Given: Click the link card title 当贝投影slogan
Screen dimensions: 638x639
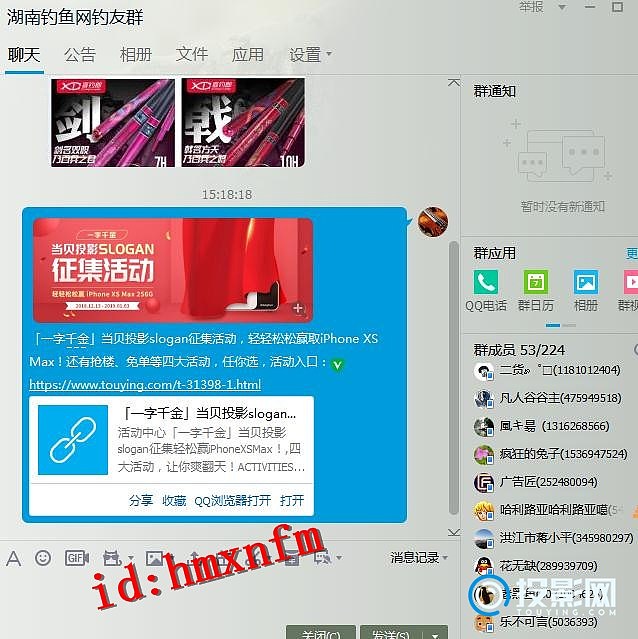Looking at the screenshot, I should coord(209,414).
